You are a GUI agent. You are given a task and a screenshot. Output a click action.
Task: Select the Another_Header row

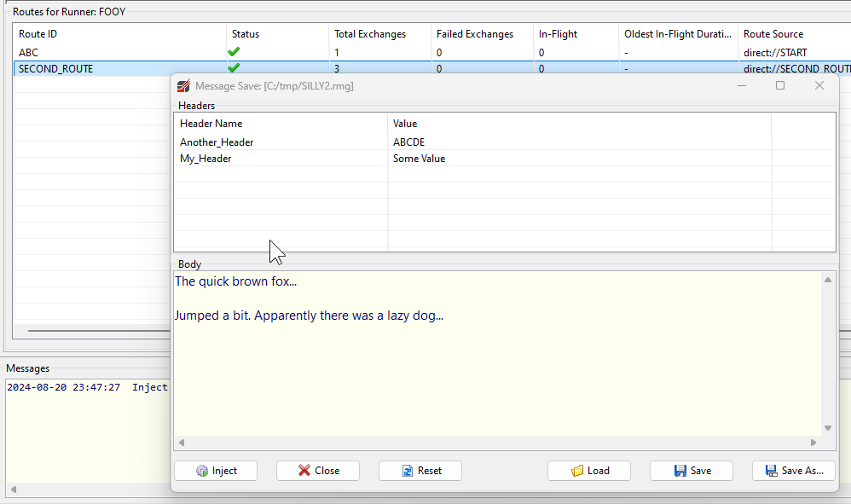217,142
